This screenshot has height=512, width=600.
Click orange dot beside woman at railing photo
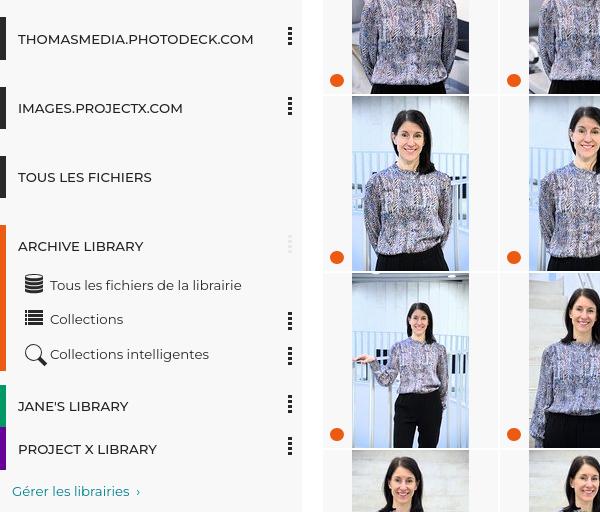(337, 257)
